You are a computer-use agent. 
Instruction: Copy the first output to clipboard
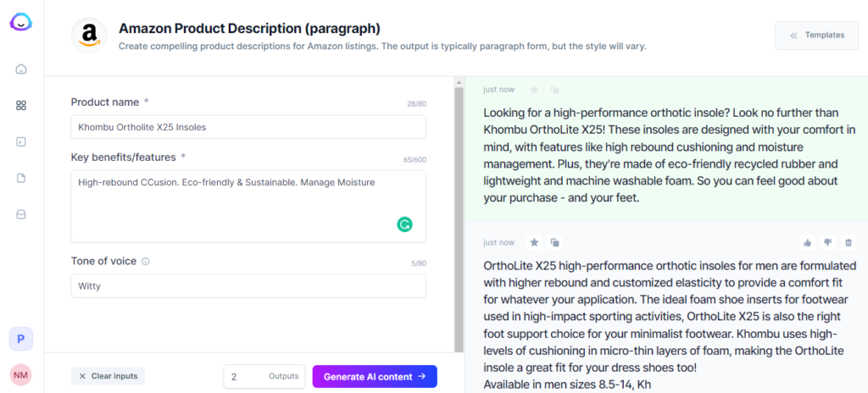[554, 90]
